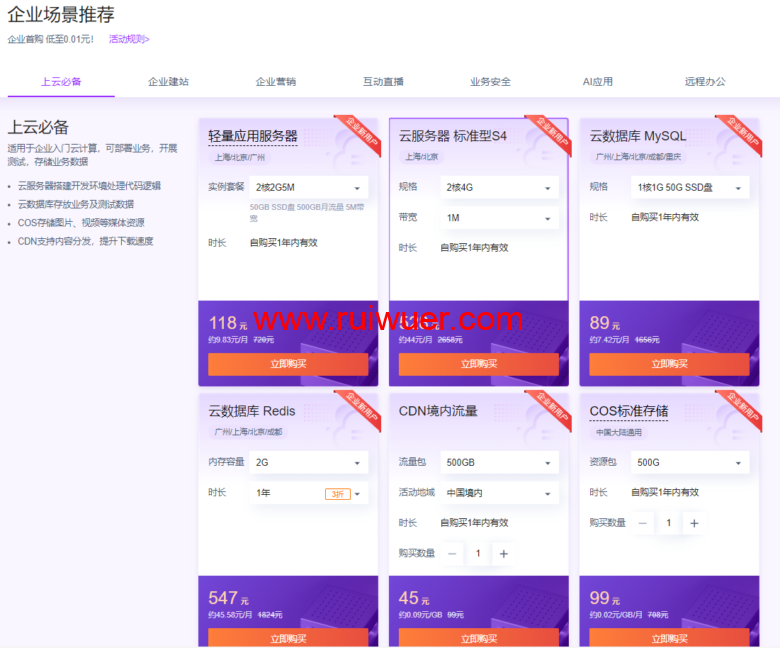Select the AI应用 tab
This screenshot has width=780, height=648.
click(x=598, y=82)
